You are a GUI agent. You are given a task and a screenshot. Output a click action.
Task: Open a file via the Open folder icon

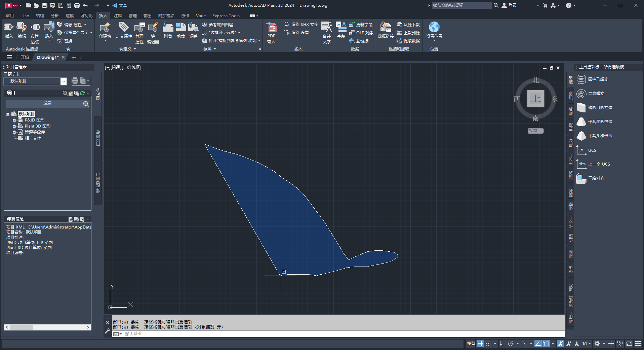coord(37,5)
